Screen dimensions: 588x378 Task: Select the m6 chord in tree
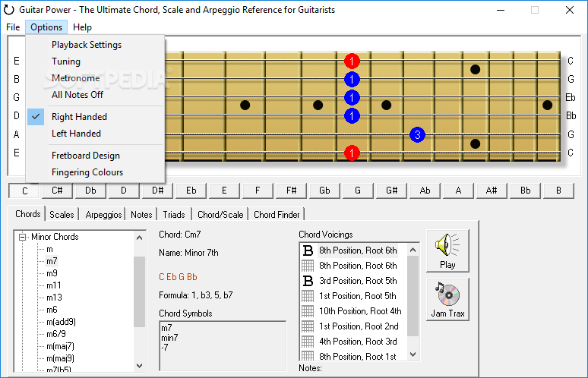click(52, 310)
